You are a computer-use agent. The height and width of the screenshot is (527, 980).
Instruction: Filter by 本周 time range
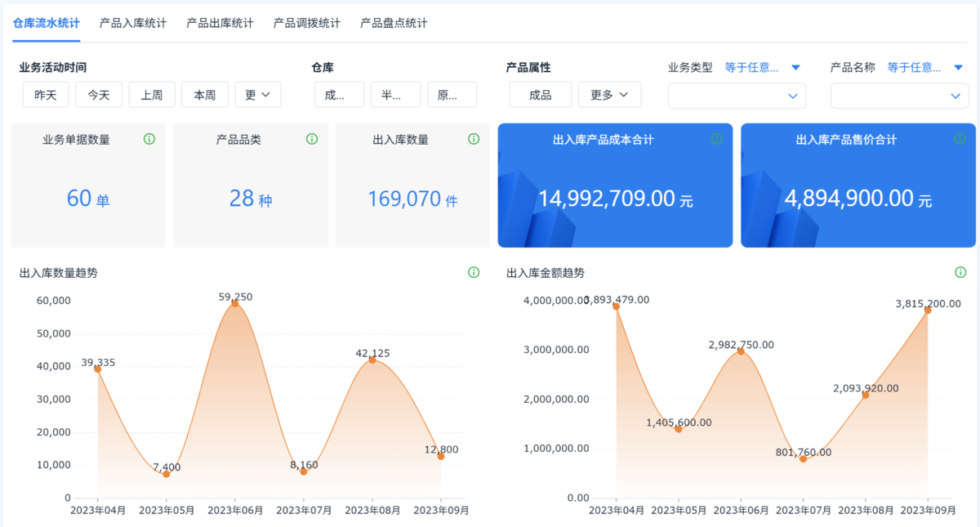pos(205,95)
